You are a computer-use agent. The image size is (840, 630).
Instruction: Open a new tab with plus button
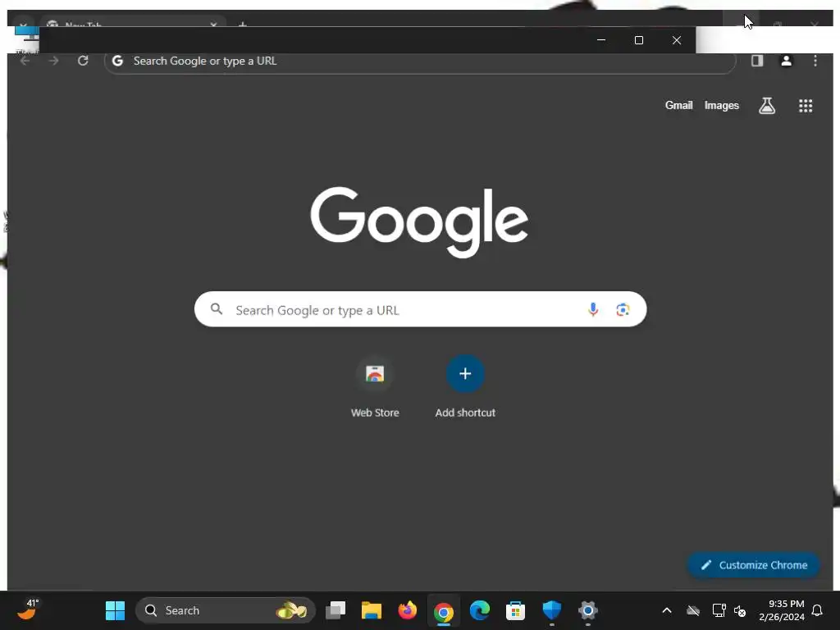coord(243,24)
